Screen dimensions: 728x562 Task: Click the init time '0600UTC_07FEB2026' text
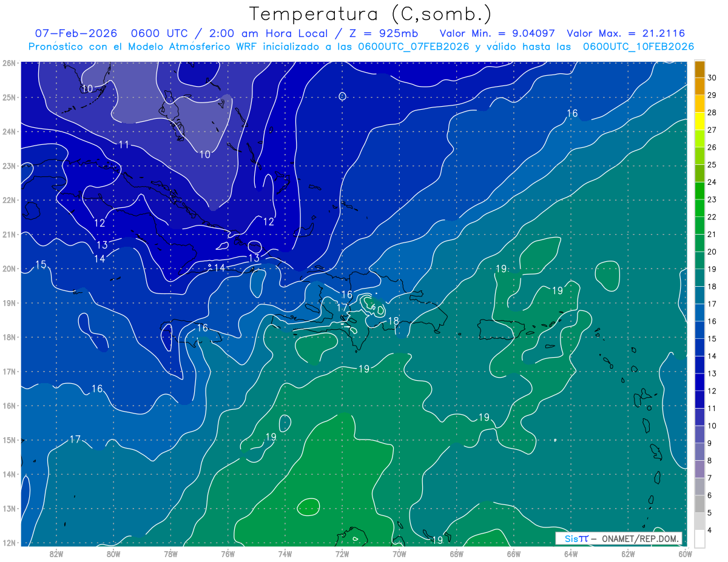414,47
